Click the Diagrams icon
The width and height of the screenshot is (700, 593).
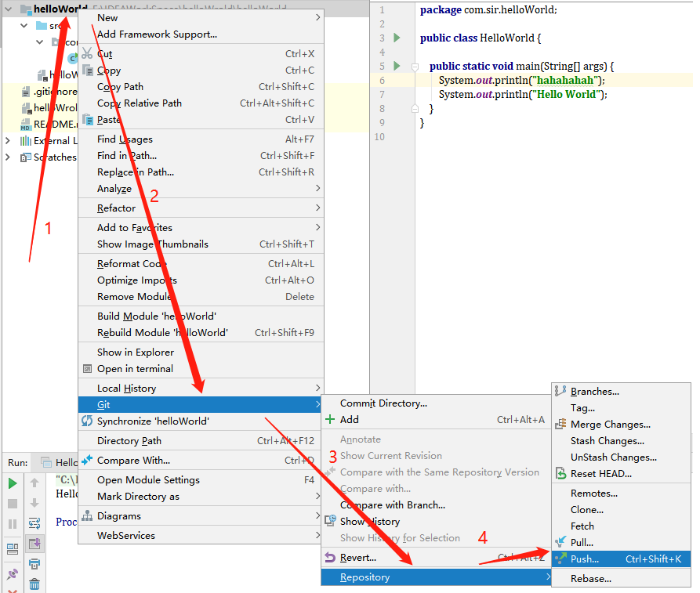[87, 515]
